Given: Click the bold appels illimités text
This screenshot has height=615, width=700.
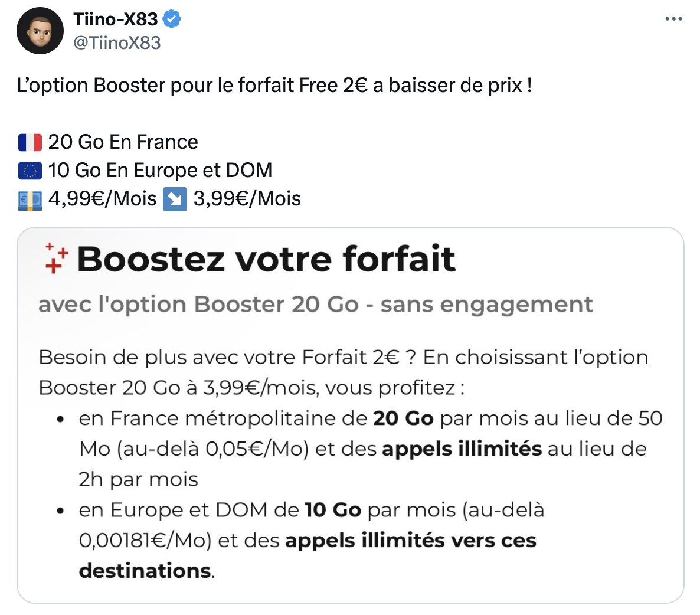Looking at the screenshot, I should coord(462,449).
